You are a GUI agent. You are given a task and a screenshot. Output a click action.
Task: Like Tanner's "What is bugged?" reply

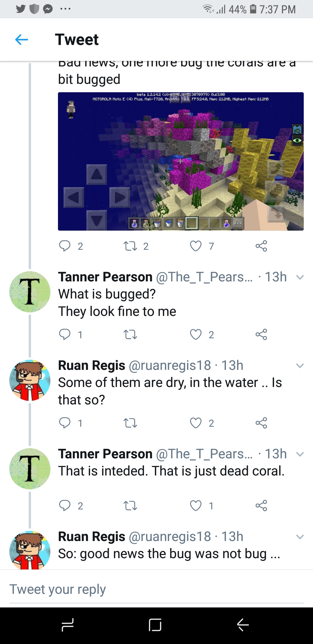[196, 334]
